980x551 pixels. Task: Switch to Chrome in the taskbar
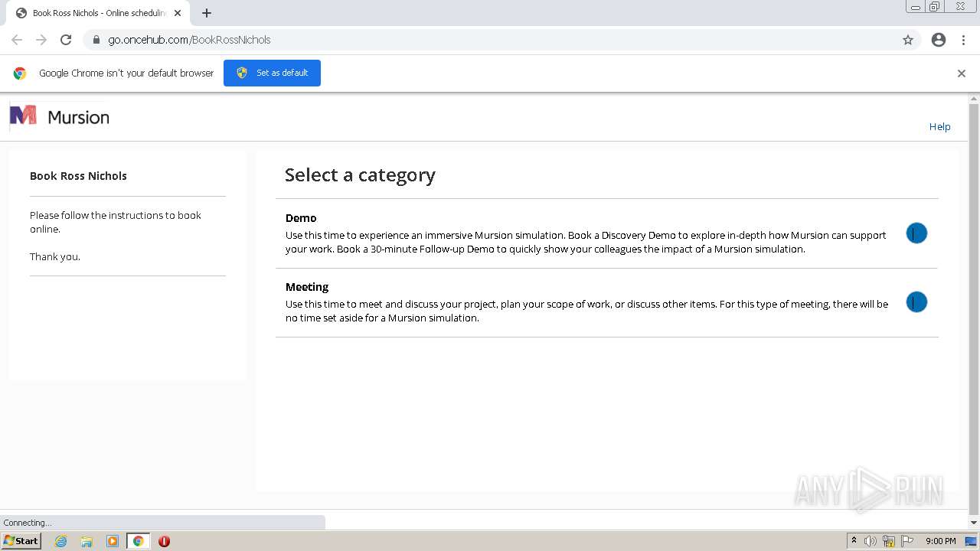pos(138,541)
